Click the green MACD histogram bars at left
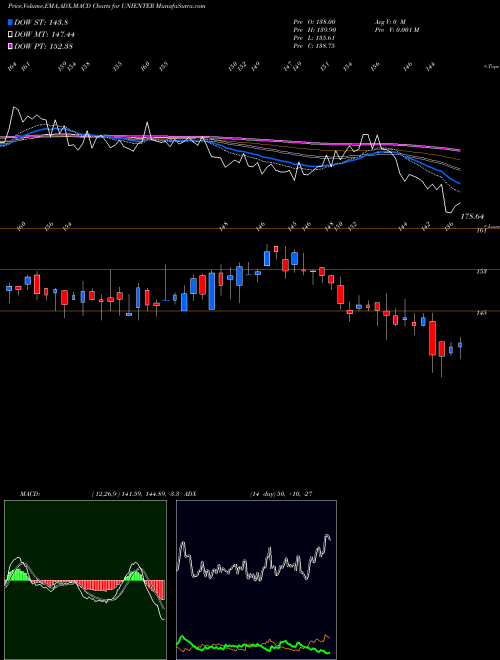 point(18,575)
